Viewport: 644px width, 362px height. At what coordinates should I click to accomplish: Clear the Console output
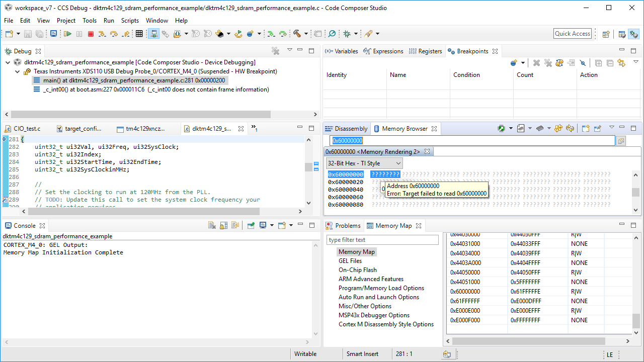coord(212,226)
